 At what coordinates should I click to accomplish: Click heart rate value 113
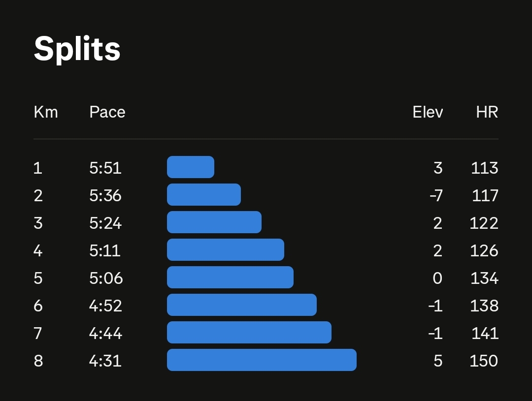pyautogui.click(x=485, y=168)
